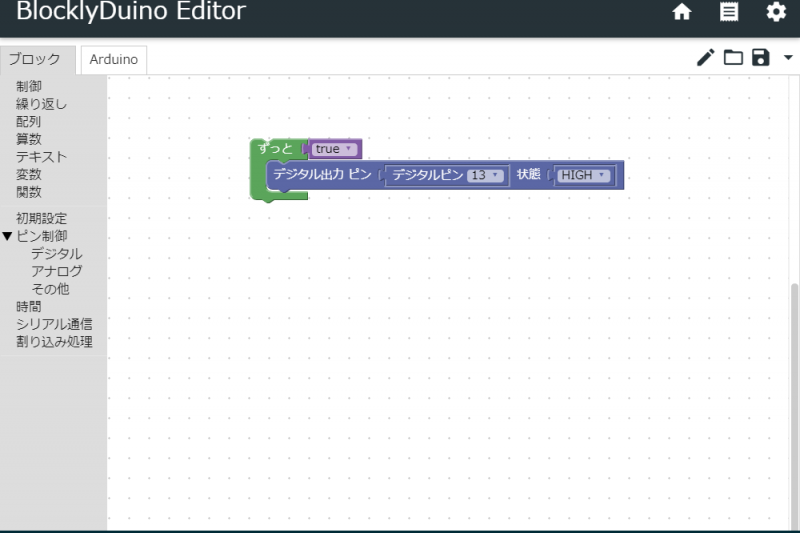Collapse the ピン制御 category triangle

click(7, 236)
